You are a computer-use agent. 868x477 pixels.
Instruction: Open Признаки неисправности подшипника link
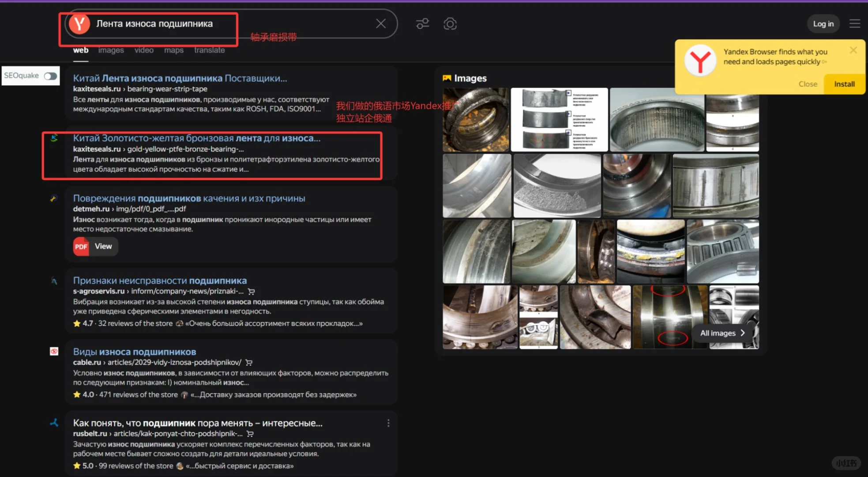pos(160,281)
